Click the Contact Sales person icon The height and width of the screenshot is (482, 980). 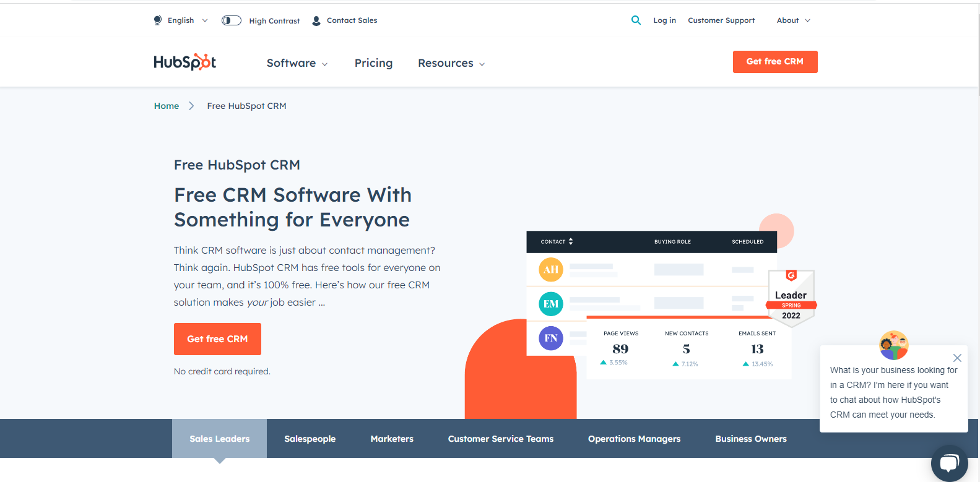316,20
